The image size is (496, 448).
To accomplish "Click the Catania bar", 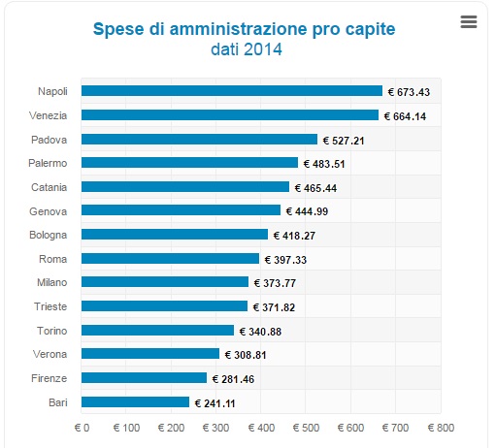I will (x=185, y=187).
